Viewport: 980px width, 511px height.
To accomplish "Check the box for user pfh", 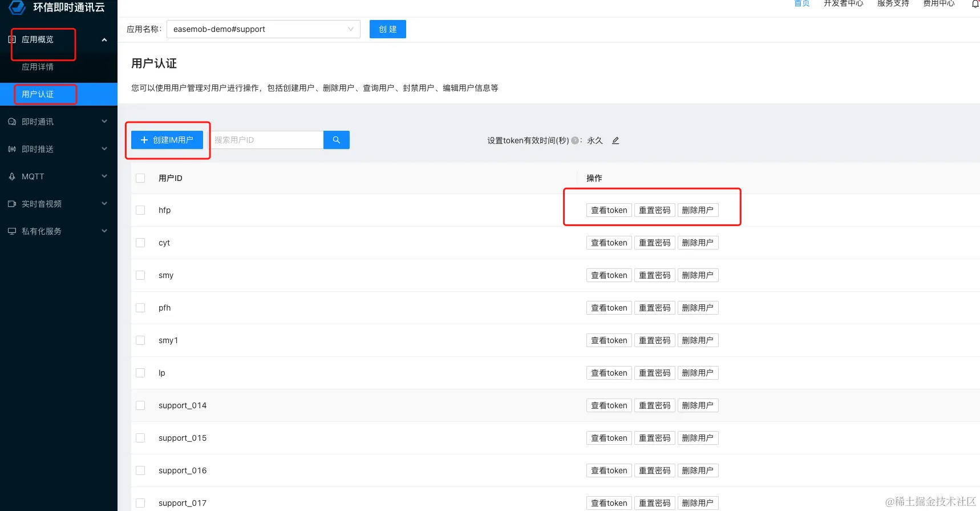I will (x=140, y=308).
